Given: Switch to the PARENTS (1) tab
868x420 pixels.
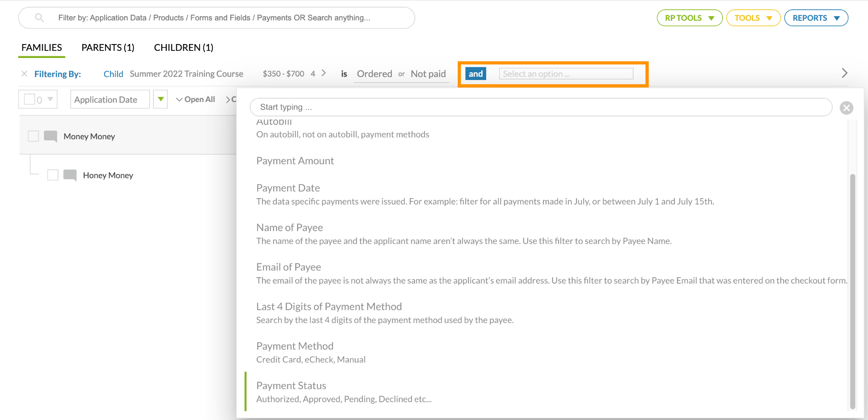Looking at the screenshot, I should 108,48.
